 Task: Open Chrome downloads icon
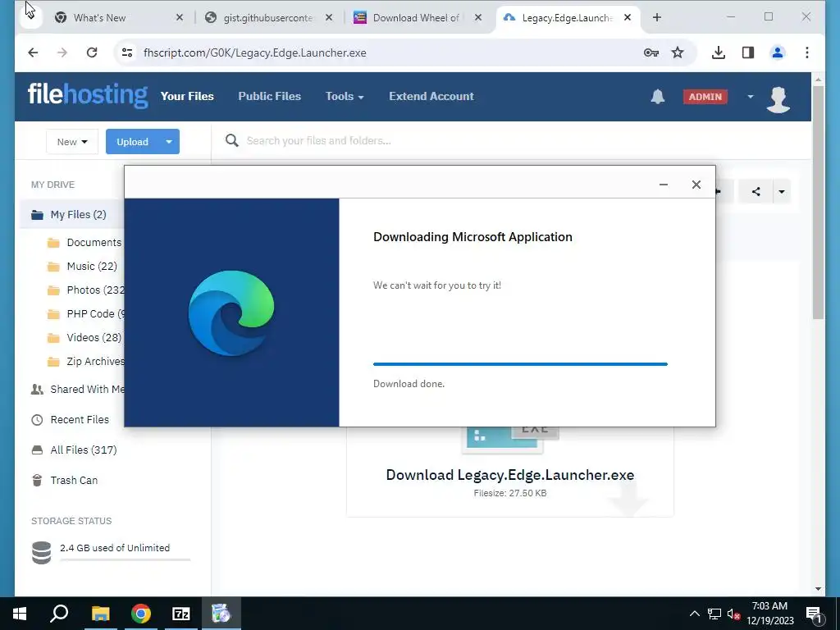719,52
